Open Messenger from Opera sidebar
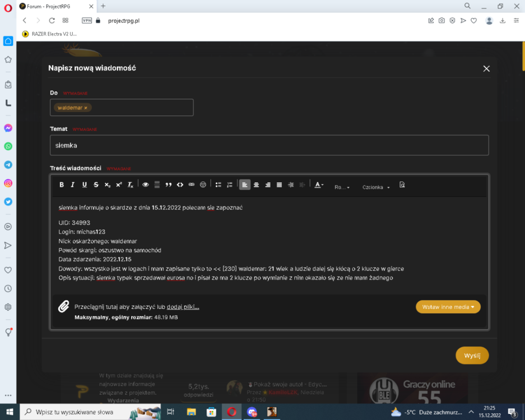525x420 pixels. click(x=8, y=128)
